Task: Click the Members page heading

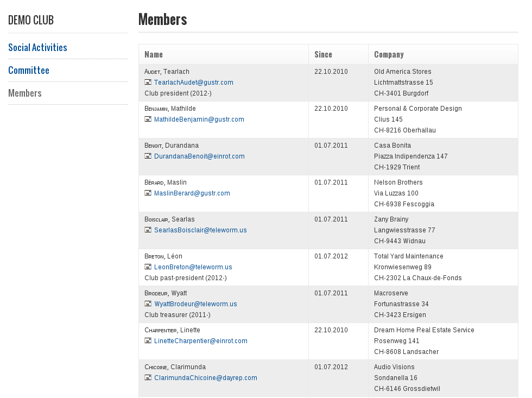Action: 163,20
